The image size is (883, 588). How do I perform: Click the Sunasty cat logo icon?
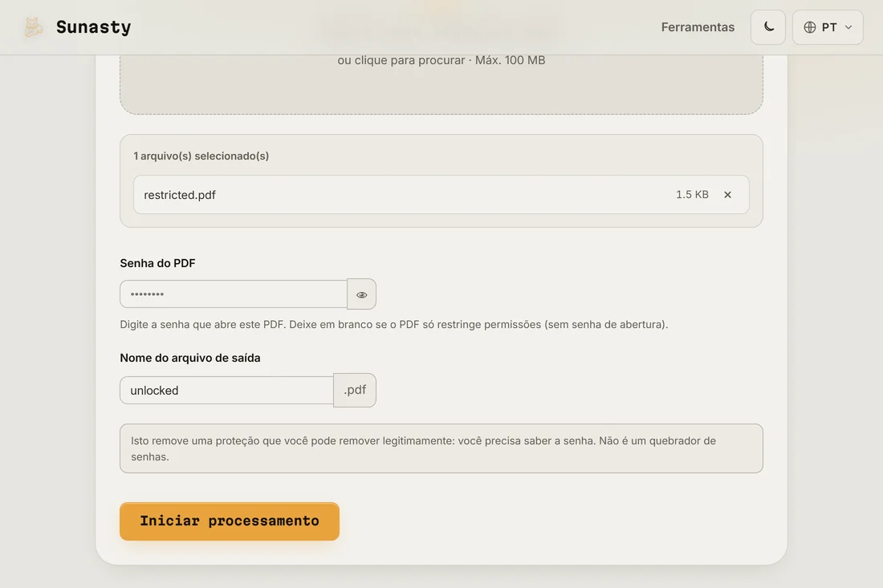[33, 27]
